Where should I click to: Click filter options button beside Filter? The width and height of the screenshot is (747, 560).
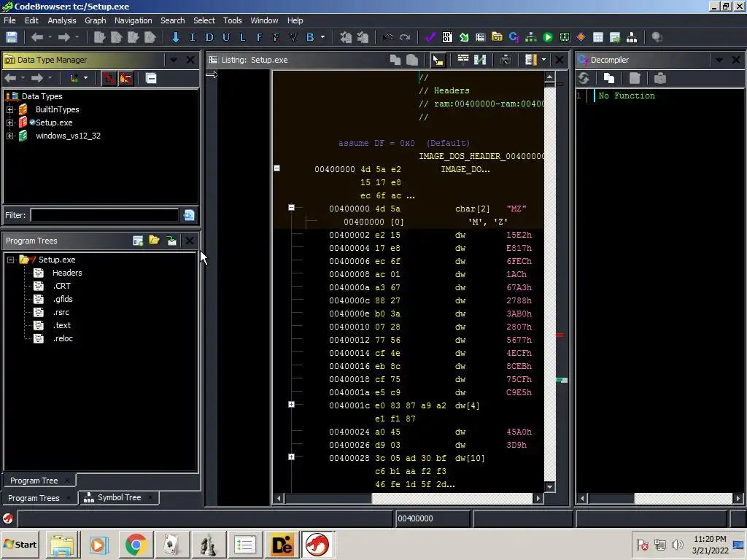[189, 215]
